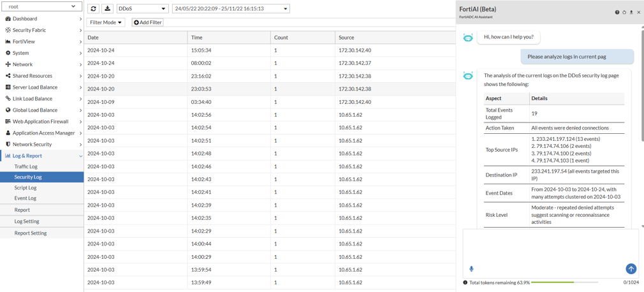Open the root VDOM dropdown
This screenshot has height=292, width=644.
tap(41, 6)
